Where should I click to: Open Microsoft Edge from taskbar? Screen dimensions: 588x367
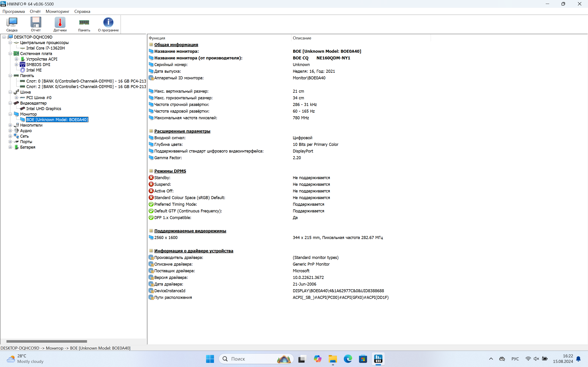tap(348, 359)
